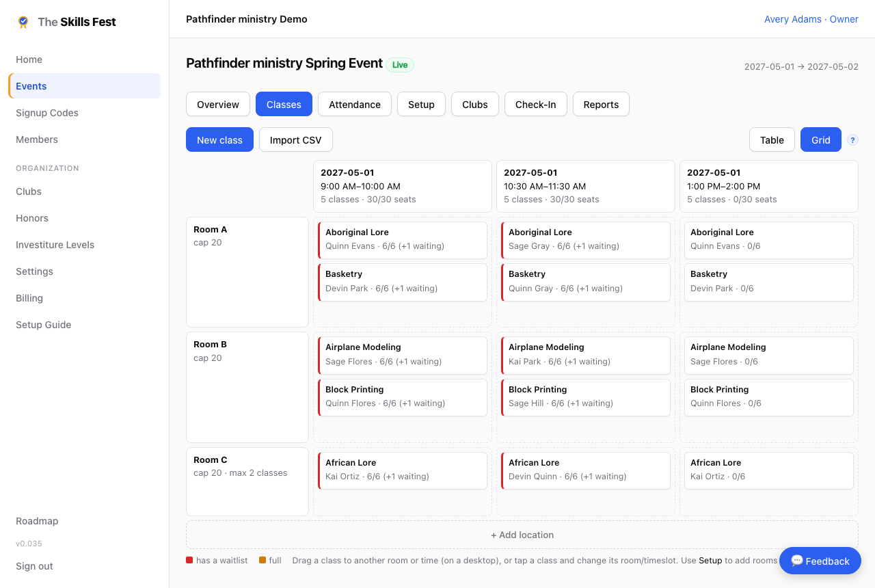
Task: Click the Feedback chat bubble icon
Action: coord(796,561)
